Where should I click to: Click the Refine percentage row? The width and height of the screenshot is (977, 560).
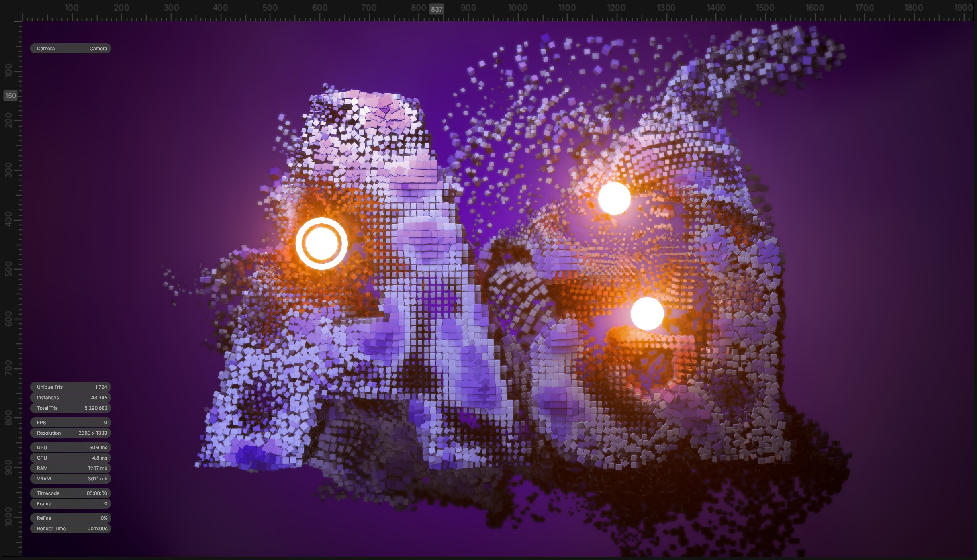point(70,518)
